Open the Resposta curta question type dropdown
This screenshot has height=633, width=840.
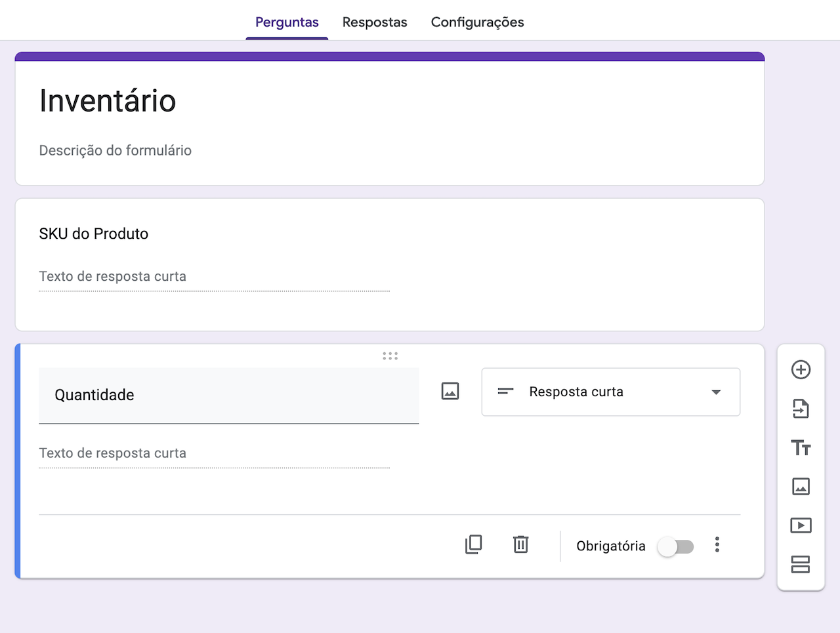click(610, 392)
